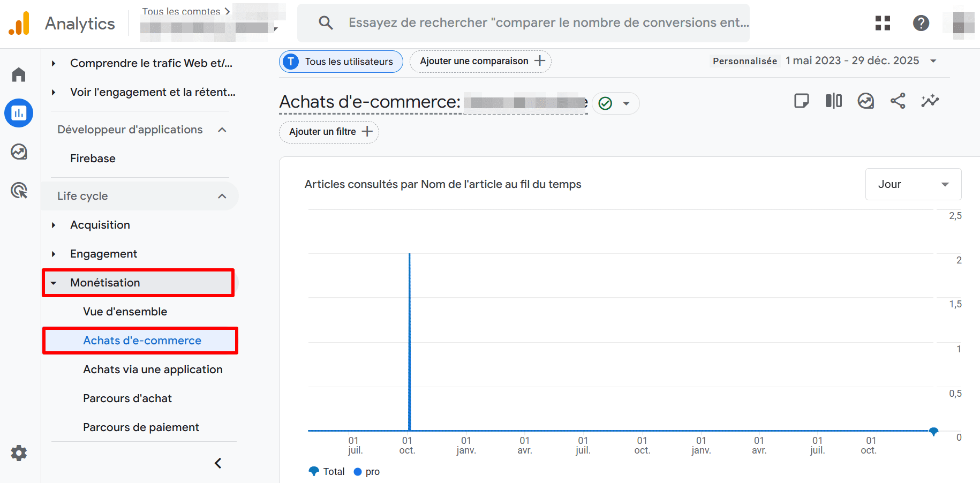Select the Reports icon in the left sidebar

[19, 113]
